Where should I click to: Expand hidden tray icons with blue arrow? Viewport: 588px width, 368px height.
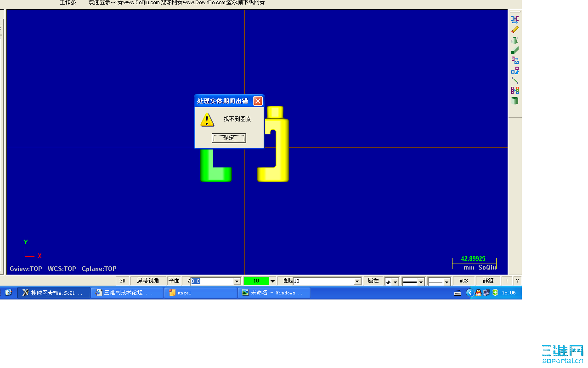point(469,293)
